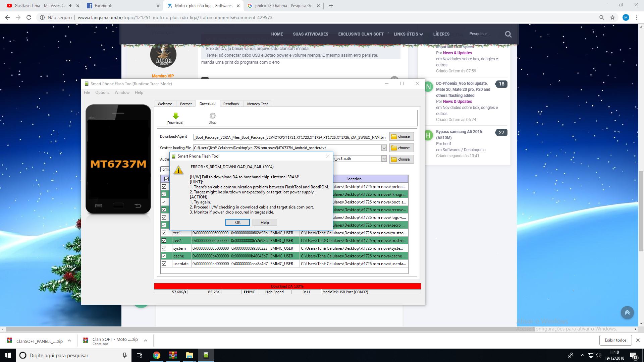Open the Window menu in Flash Tool
This screenshot has width=644, height=362.
122,93
